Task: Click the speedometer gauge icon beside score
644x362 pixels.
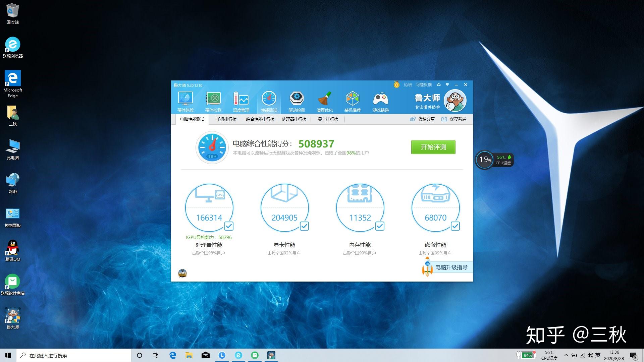Action: click(212, 147)
